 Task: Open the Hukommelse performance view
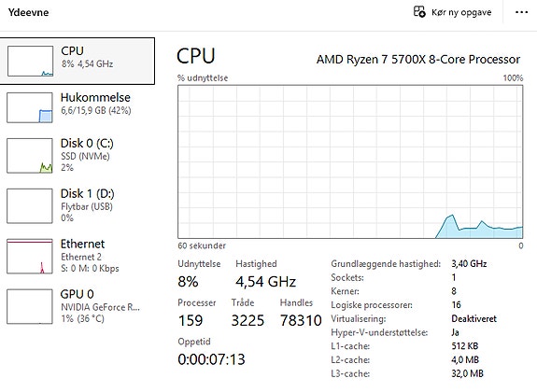(78, 107)
